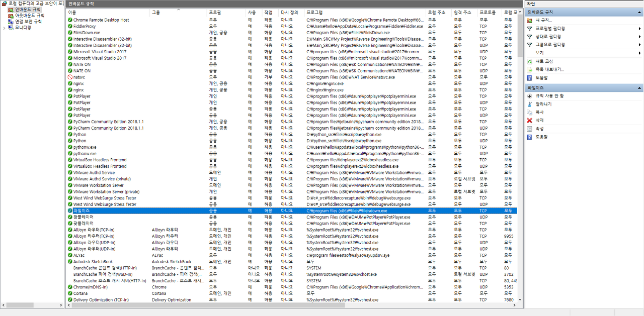This screenshot has height=316, width=644.
Task: Click the 목록 내보내기 export list icon
Action: [529, 69]
